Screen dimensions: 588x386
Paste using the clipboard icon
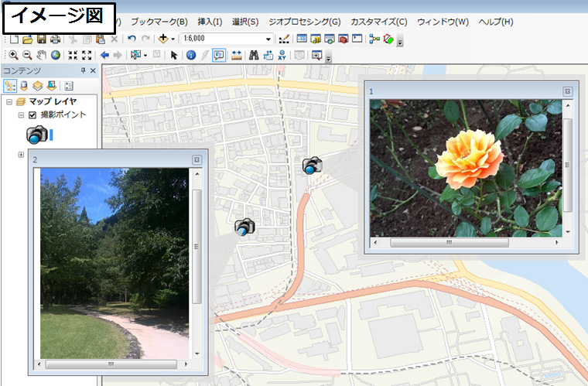100,39
